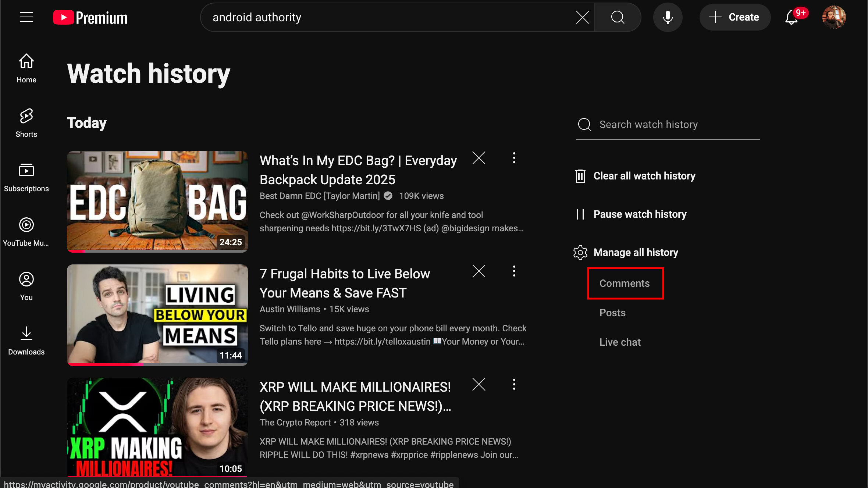Image resolution: width=868 pixels, height=488 pixels.
Task: Click the magnifier search button
Action: (618, 17)
